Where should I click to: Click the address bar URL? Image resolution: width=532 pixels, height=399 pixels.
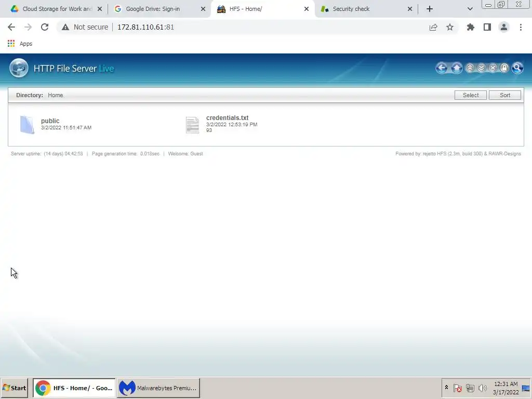pos(145,27)
